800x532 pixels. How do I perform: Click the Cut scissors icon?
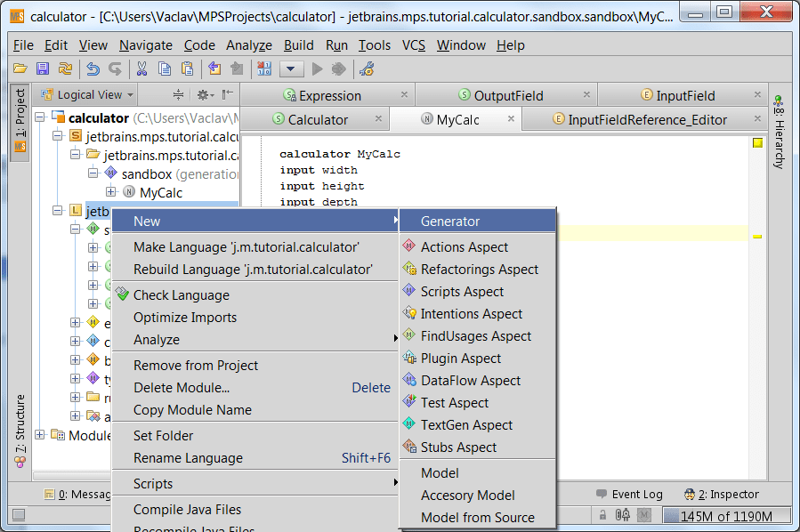[x=141, y=69]
